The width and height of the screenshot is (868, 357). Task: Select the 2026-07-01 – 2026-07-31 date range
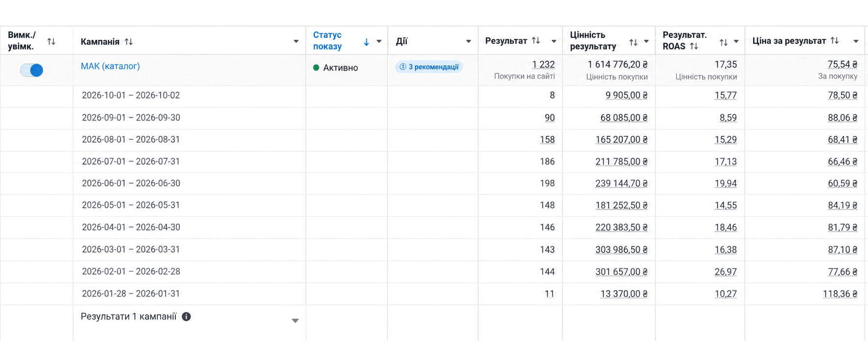[131, 162]
